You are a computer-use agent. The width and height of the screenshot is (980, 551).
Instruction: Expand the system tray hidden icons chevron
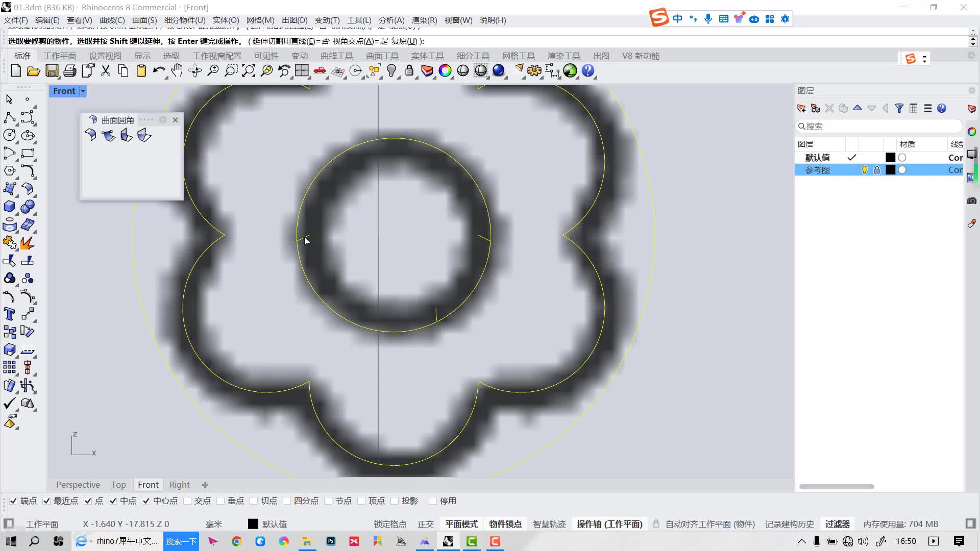[x=801, y=541]
